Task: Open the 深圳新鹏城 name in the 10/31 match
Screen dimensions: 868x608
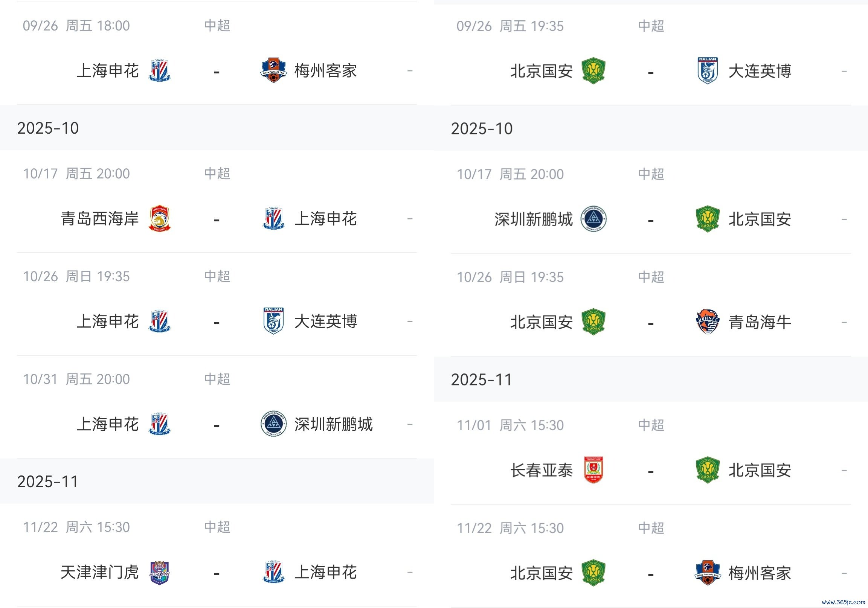Action: click(333, 424)
